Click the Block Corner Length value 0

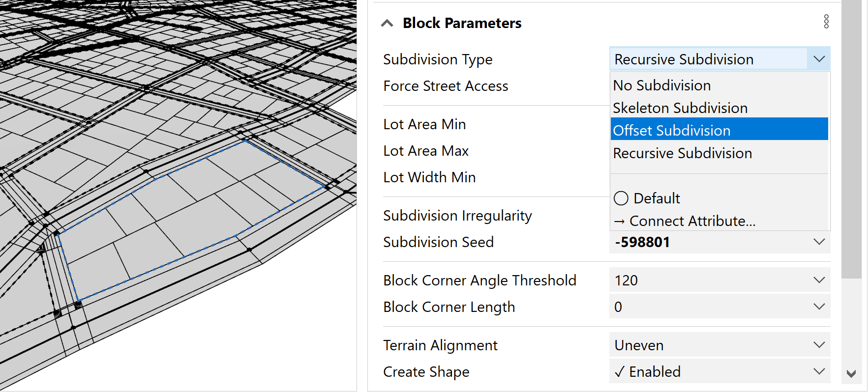point(618,307)
